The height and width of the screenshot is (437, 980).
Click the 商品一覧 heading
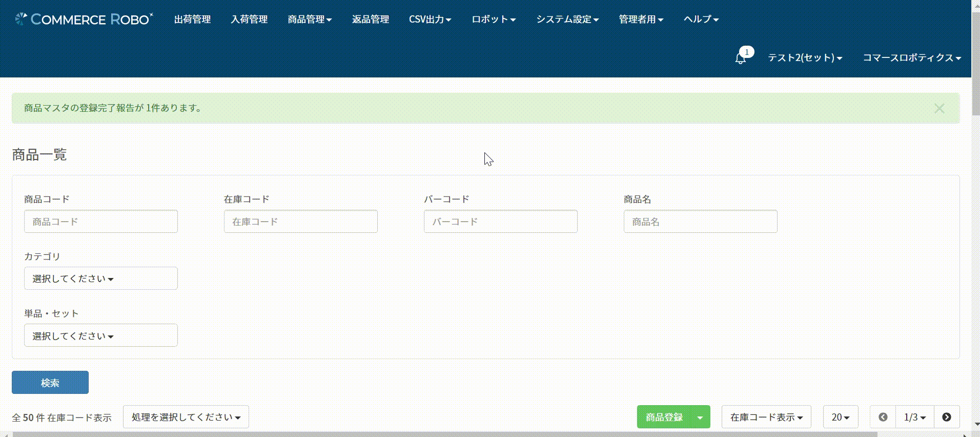pyautogui.click(x=39, y=154)
